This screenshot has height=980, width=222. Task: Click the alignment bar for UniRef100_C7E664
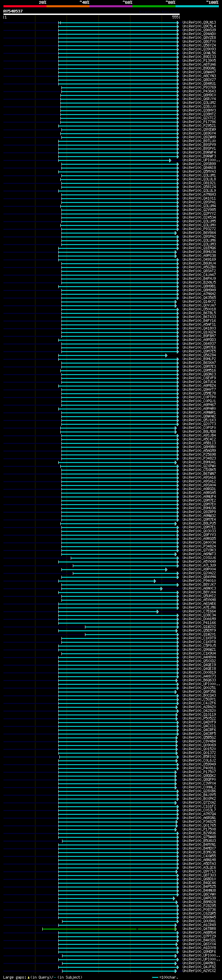coord(109,612)
